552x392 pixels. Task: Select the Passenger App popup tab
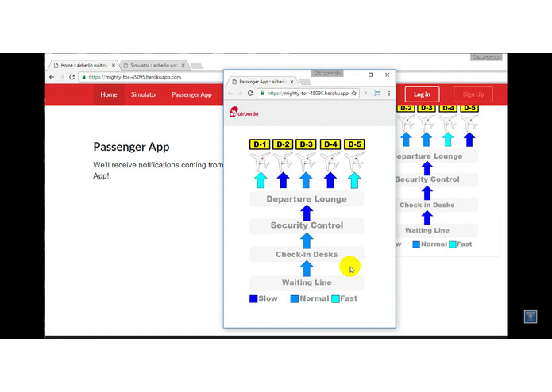point(262,82)
